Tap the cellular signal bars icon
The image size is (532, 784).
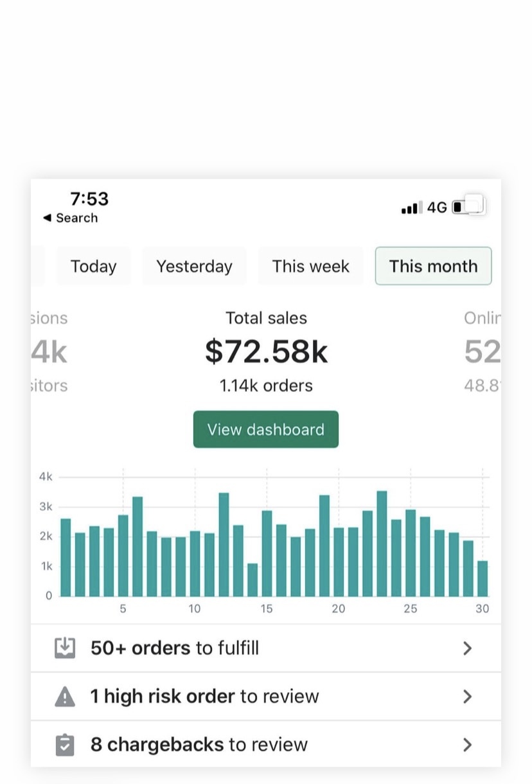pyautogui.click(x=409, y=208)
